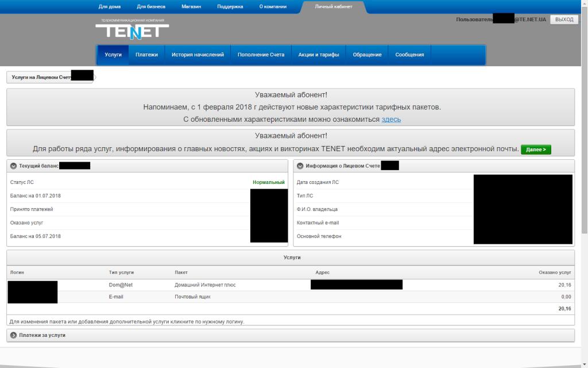Viewport: 588px width, 368px height.
Task: Expand the Платежи за услуги section
Action: coord(14,335)
